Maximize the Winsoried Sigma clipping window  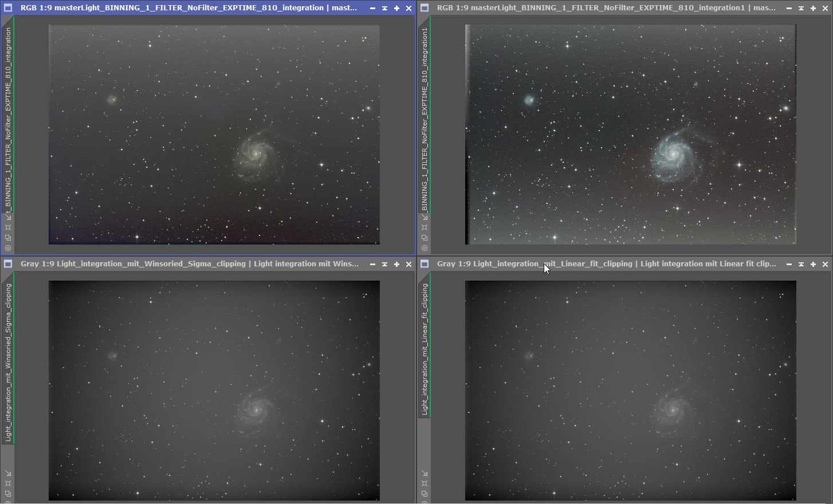(396, 265)
